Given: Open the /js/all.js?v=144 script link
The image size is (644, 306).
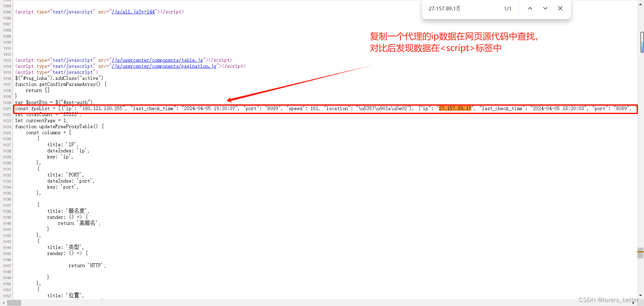Looking at the screenshot, I should tap(133, 12).
